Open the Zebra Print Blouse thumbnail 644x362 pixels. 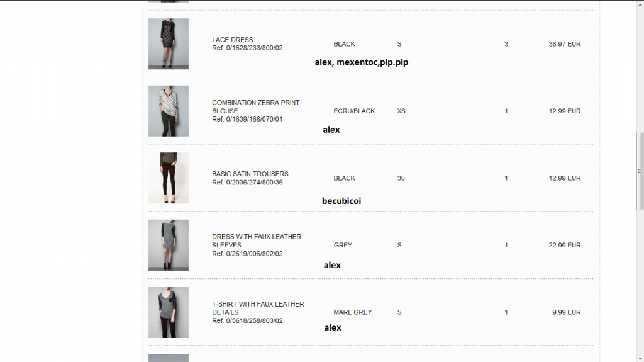pyautogui.click(x=169, y=111)
